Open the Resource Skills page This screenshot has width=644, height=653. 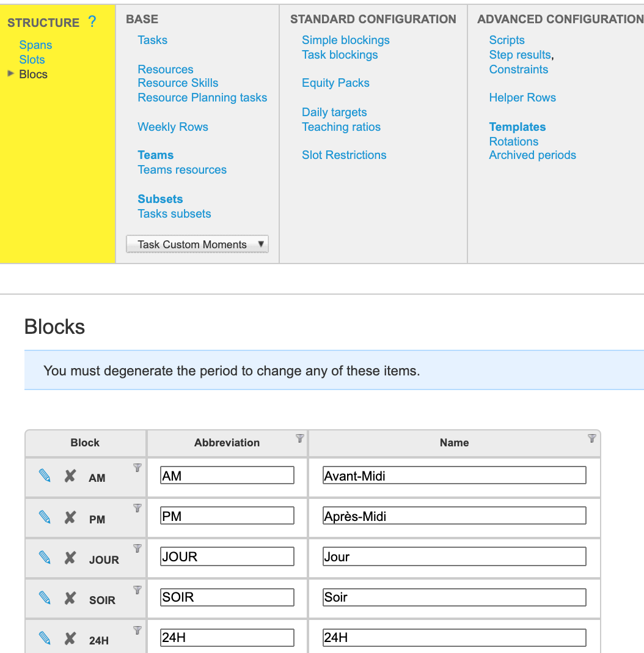click(178, 83)
